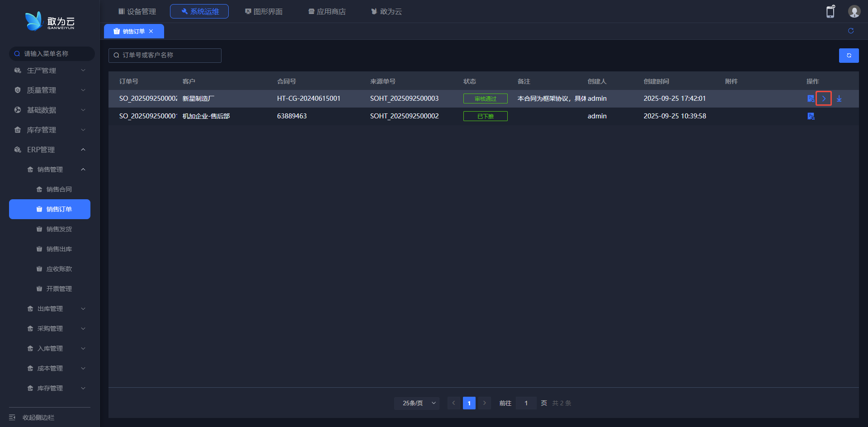Viewport: 868px width, 427px height.
Task: Click the 审核通过 status tag
Action: (x=486, y=99)
